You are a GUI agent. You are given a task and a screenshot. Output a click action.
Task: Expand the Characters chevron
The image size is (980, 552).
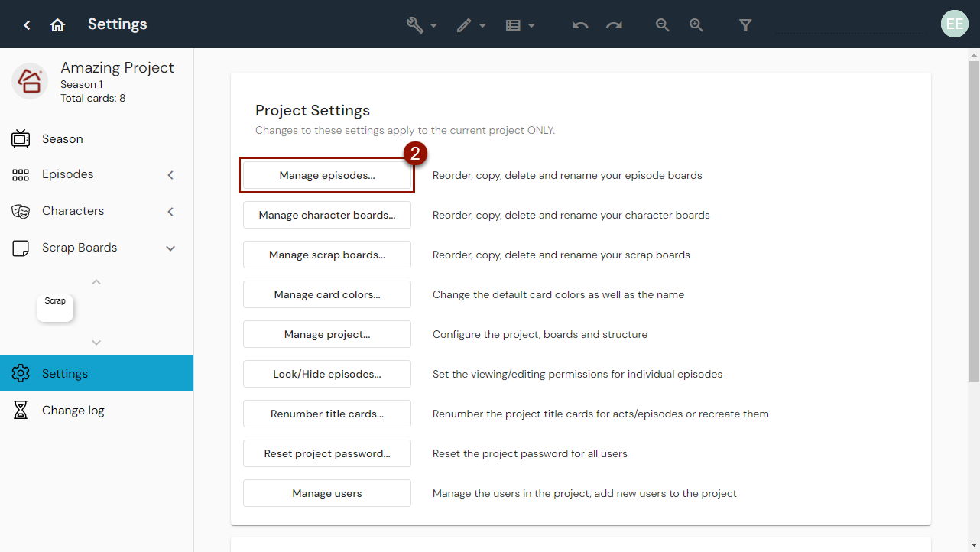(170, 212)
